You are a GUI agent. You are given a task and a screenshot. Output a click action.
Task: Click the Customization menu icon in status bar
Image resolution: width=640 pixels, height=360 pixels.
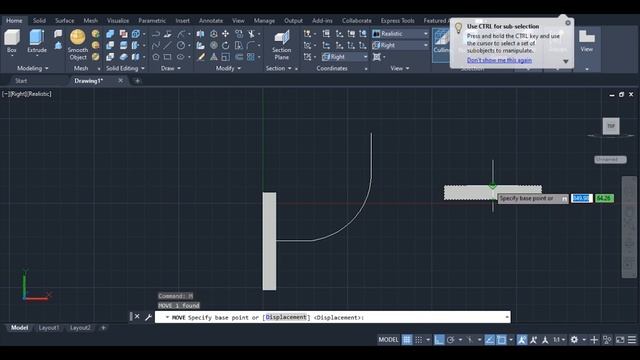point(632,340)
